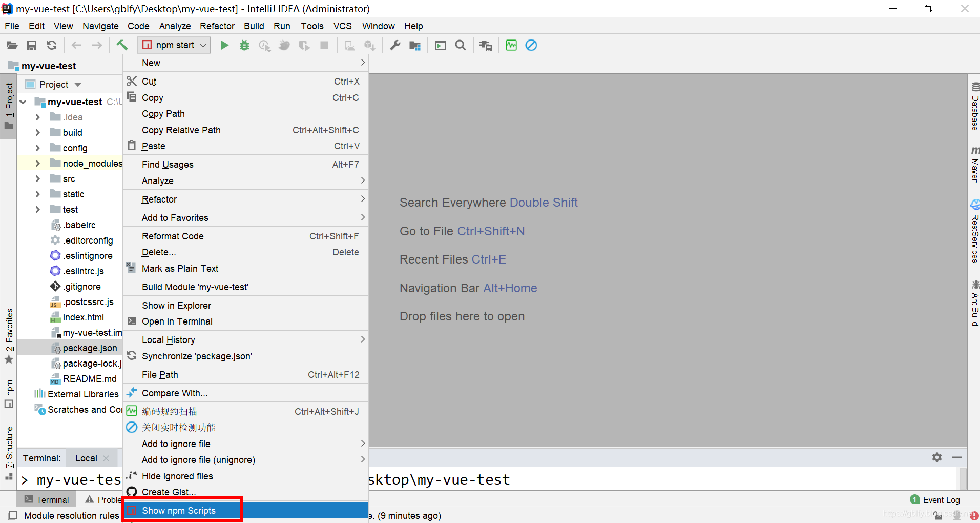Expand the node_modules folder
980x523 pixels.
[37, 164]
